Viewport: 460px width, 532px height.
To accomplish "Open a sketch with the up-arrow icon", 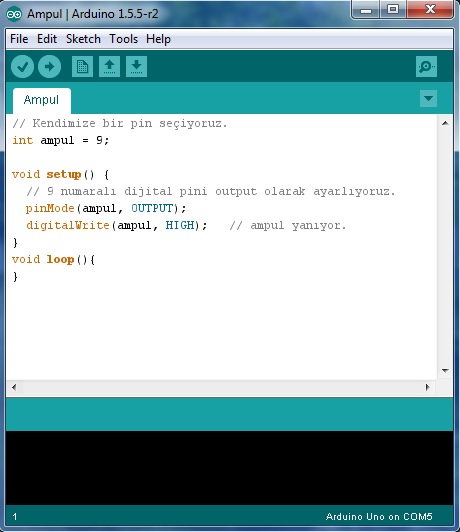I will pos(109,66).
